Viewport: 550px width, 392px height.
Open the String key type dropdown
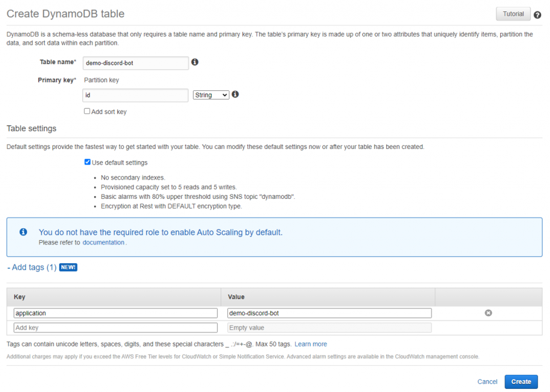pyautogui.click(x=211, y=95)
